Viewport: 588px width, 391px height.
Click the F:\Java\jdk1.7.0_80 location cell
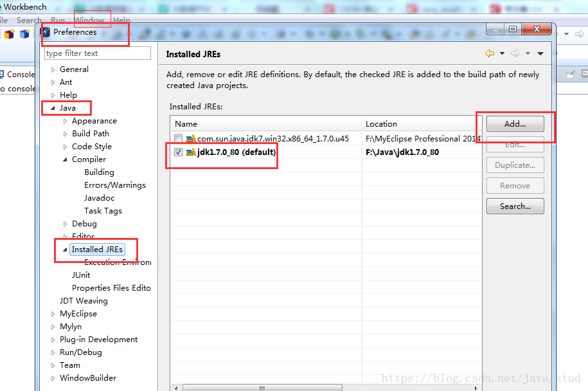coord(402,152)
